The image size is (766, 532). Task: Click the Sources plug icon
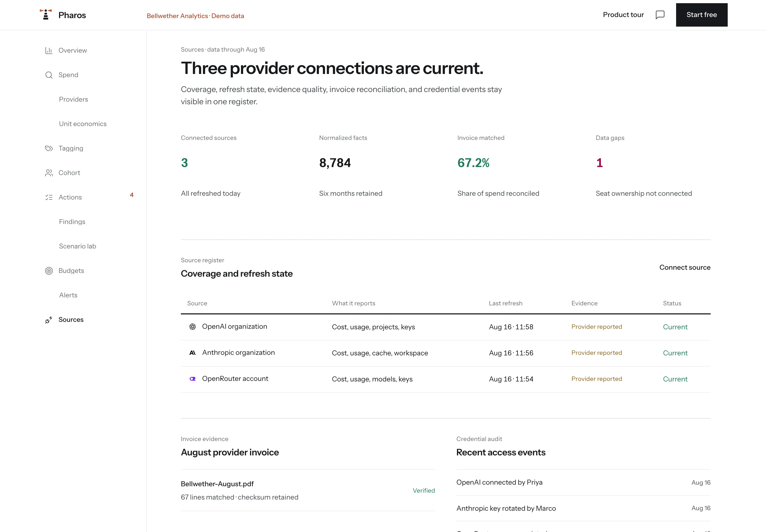[x=49, y=320]
